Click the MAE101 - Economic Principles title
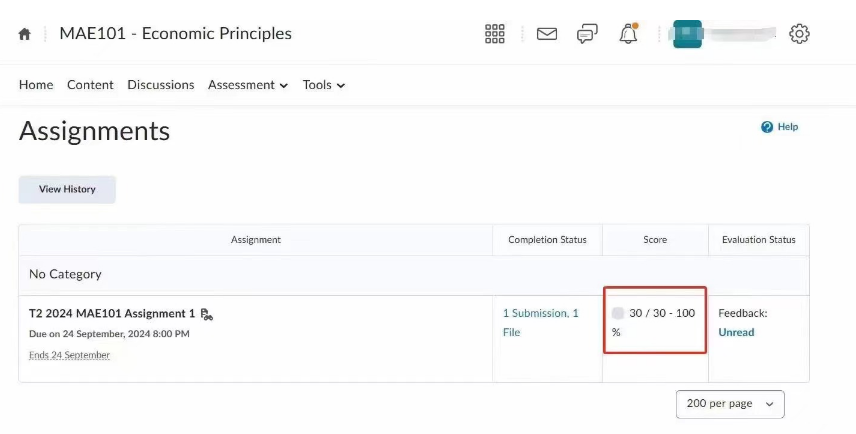The width and height of the screenshot is (856, 434). pos(175,34)
